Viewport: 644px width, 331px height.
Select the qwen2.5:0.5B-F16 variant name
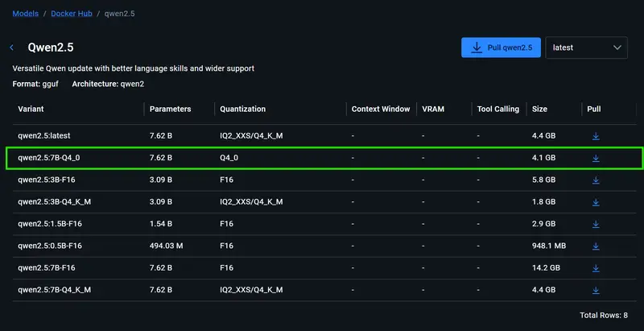(50, 246)
